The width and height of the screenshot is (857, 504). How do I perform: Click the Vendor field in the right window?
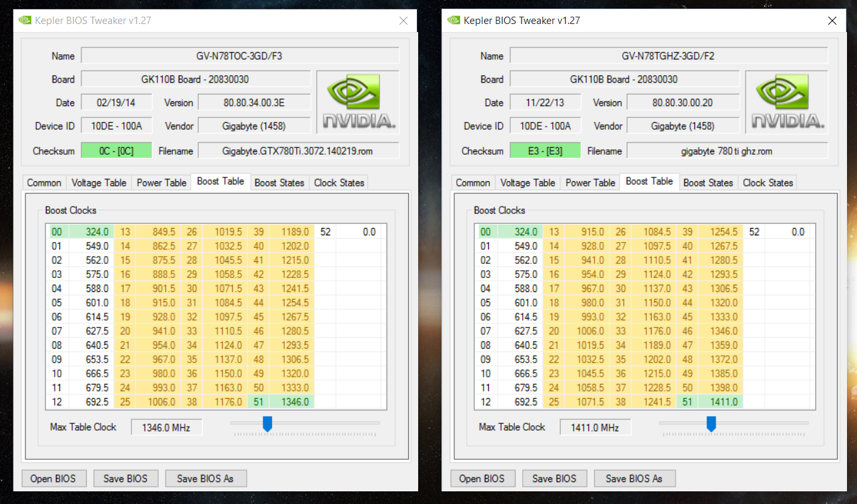point(684,126)
